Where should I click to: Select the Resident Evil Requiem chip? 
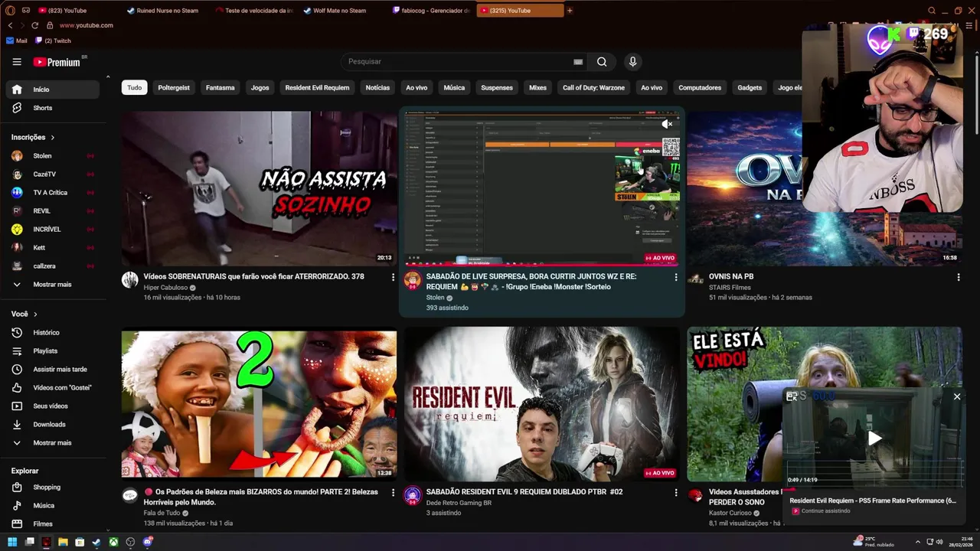(317, 88)
